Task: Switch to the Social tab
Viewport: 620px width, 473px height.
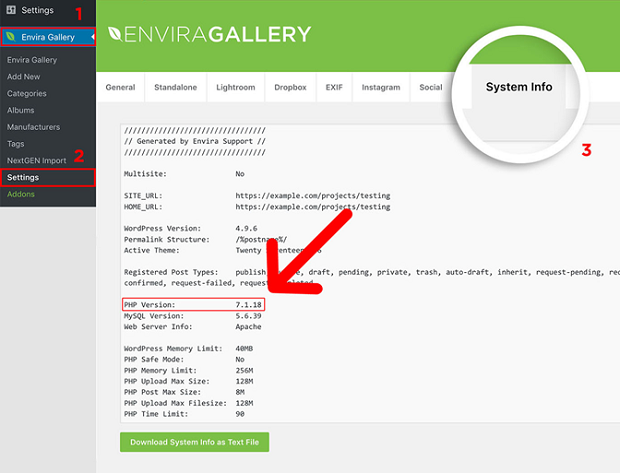Action: [x=431, y=87]
